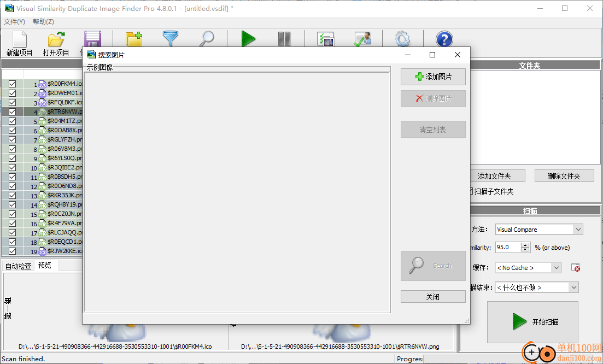Switch to the Preview (预览) tab
The height and width of the screenshot is (364, 603).
click(45, 265)
